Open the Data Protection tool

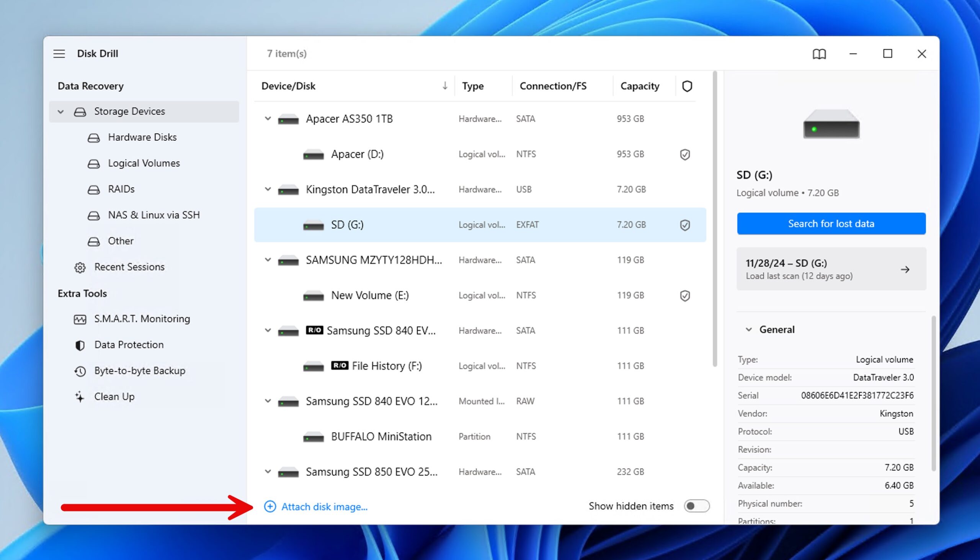coord(128,345)
